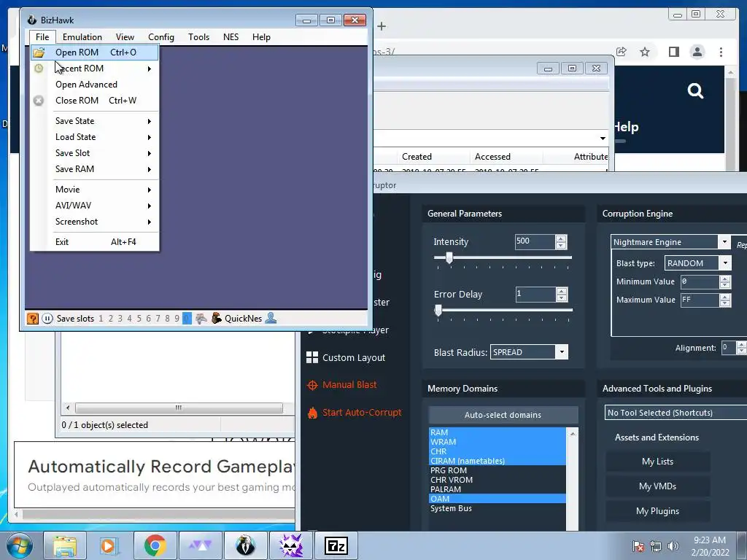The height and width of the screenshot is (560, 747).
Task: Click the Open ROM folder icon
Action: coord(39,52)
